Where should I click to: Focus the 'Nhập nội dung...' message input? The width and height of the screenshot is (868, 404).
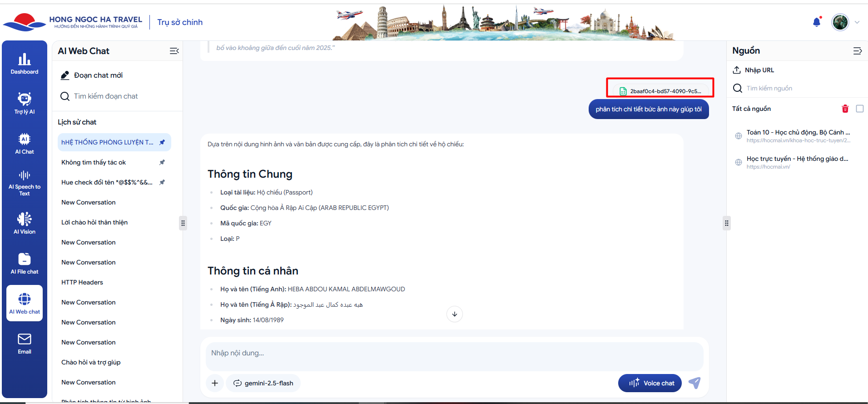tap(454, 353)
